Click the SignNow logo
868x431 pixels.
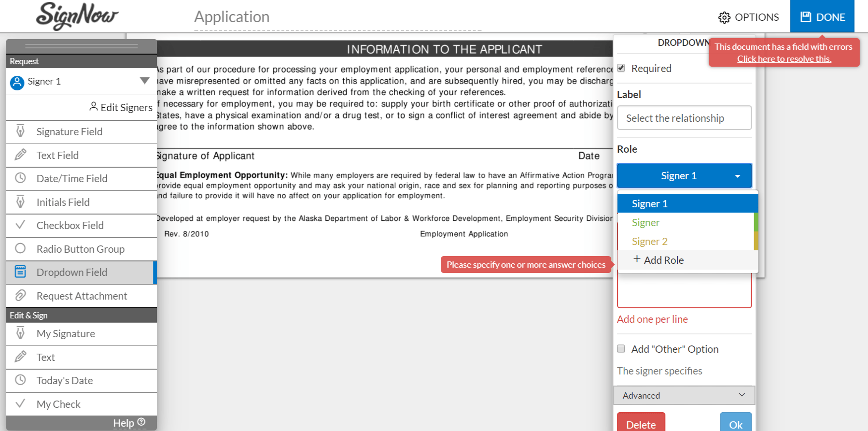click(77, 16)
